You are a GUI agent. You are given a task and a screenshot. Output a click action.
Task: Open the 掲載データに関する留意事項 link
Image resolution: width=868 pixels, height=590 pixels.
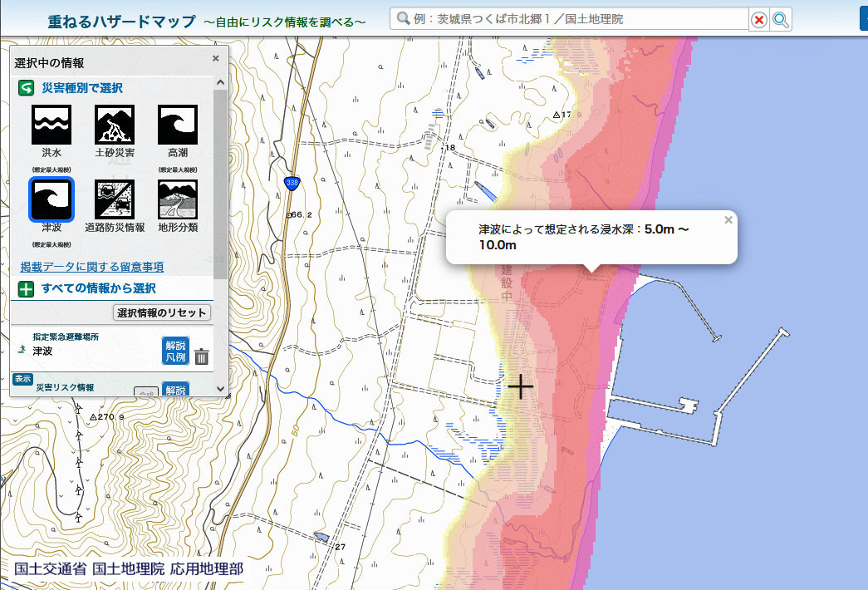pyautogui.click(x=91, y=267)
